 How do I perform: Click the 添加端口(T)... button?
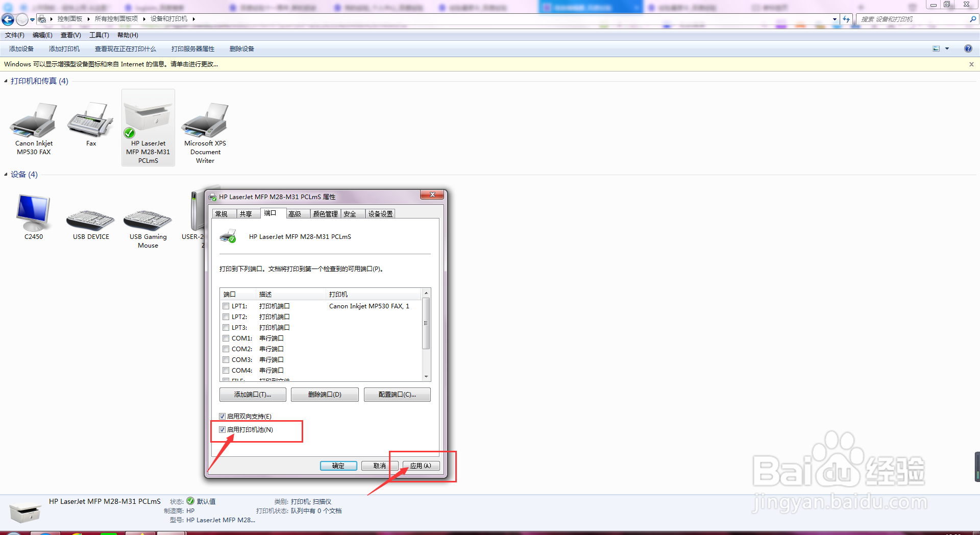(x=253, y=395)
